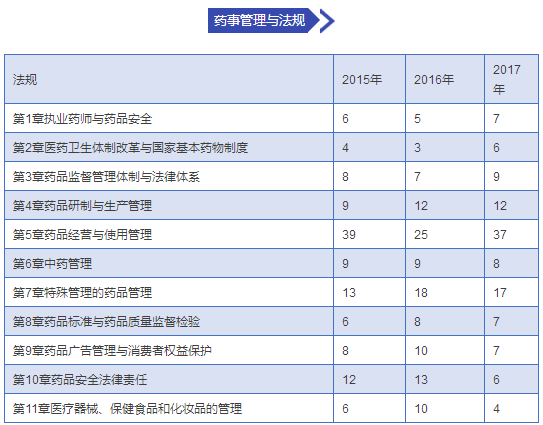Click the chevron arrow beside the title banner
The image size is (543, 425).
pyautogui.click(x=327, y=21)
